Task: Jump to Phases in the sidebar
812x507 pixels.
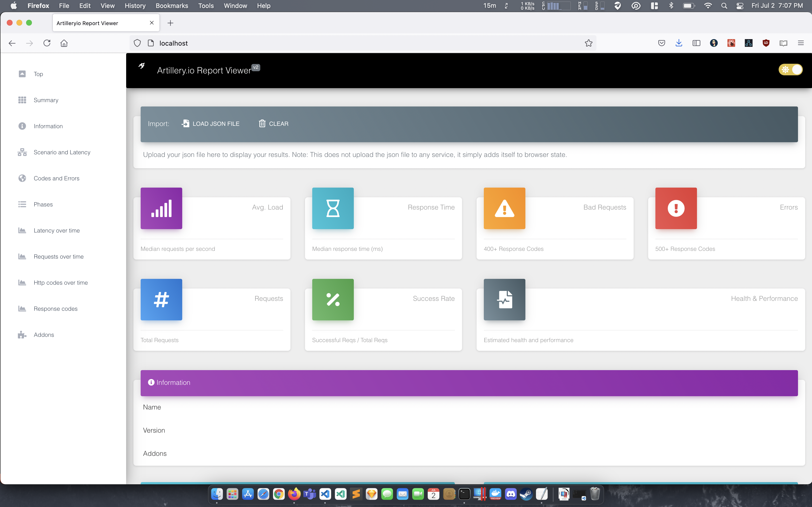Action: click(43, 204)
